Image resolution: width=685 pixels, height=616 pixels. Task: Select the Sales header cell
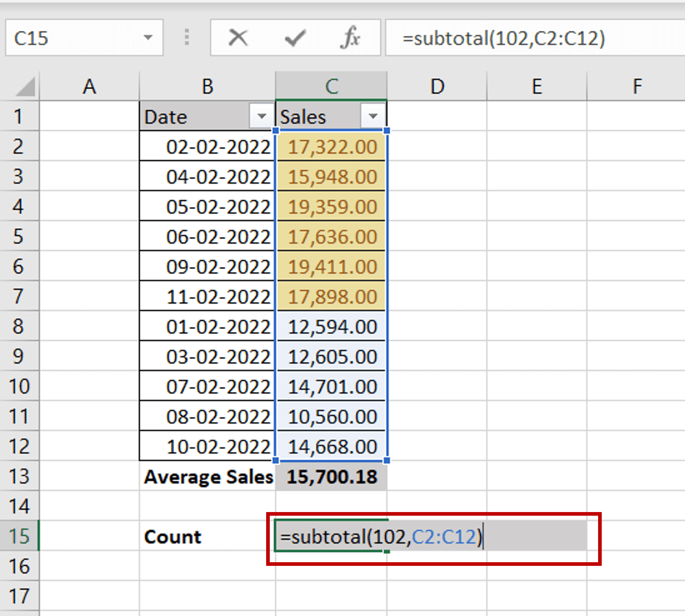tap(313, 116)
